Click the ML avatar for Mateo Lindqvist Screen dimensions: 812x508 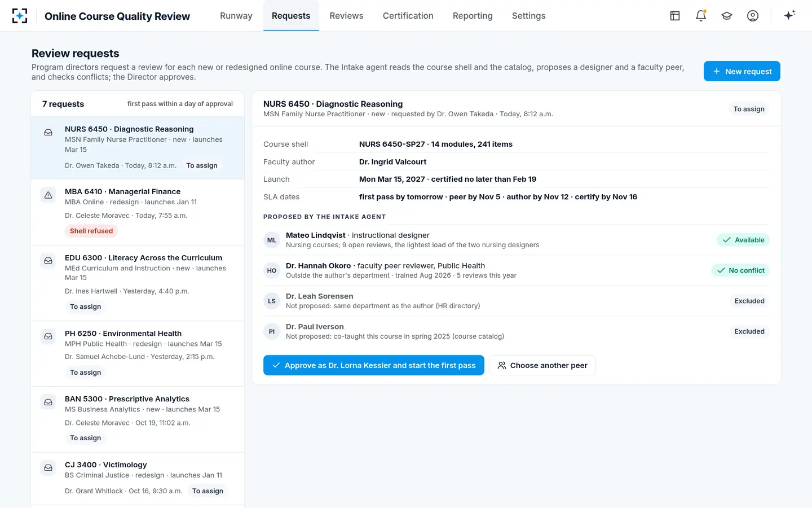(x=272, y=240)
